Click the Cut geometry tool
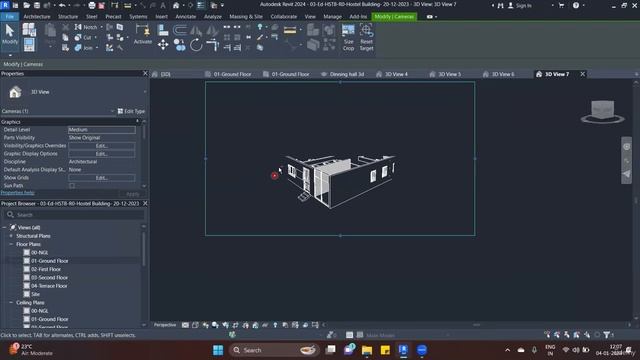The width and height of the screenshot is (640, 360). 84,38
